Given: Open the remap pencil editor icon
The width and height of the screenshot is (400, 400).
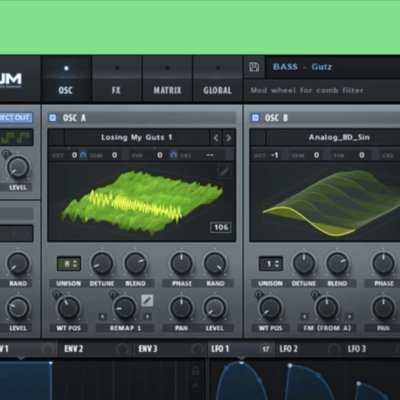Looking at the screenshot, I should pos(147,301).
